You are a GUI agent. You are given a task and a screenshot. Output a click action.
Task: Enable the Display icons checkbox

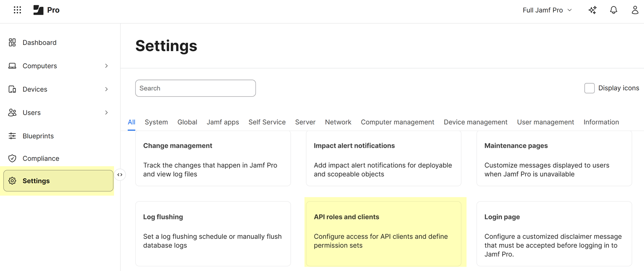point(589,88)
